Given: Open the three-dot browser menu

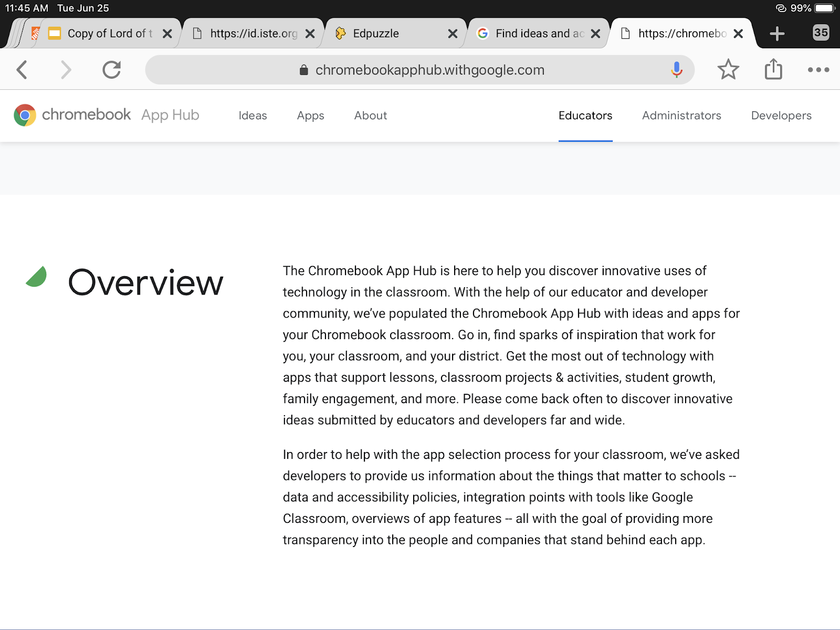Looking at the screenshot, I should (818, 70).
